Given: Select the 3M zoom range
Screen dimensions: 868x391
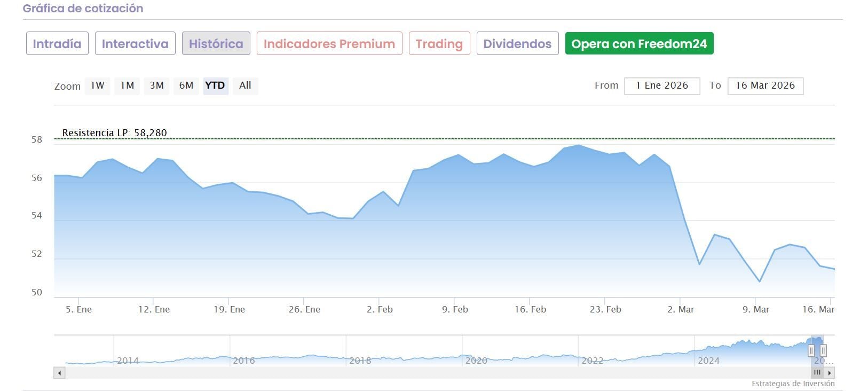Looking at the screenshot, I should [156, 85].
